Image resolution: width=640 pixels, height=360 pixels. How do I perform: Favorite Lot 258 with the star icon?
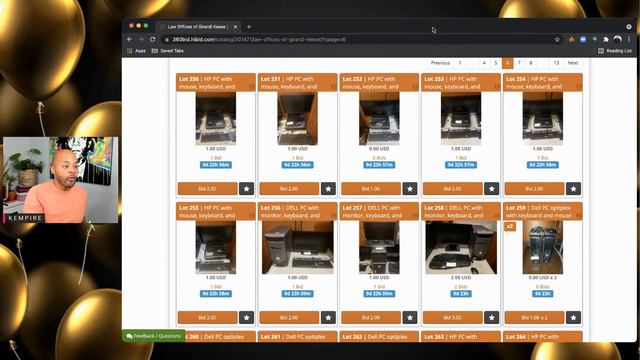point(491,318)
